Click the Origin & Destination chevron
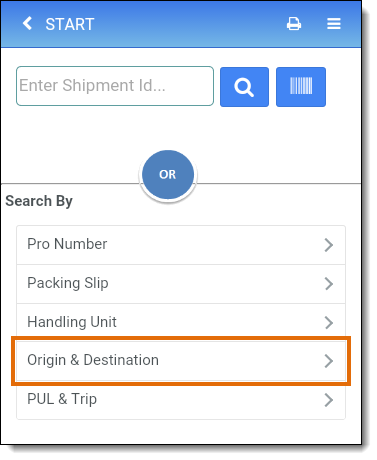 tap(329, 361)
